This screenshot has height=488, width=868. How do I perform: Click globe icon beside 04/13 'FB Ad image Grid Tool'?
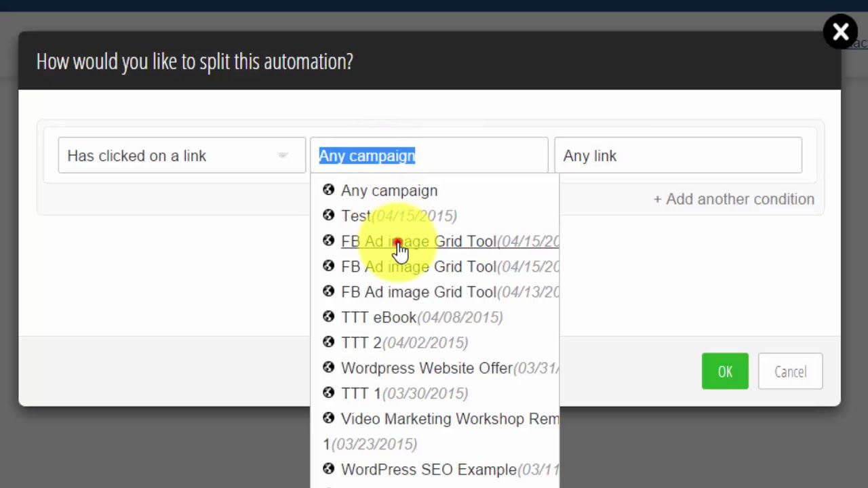(x=329, y=291)
